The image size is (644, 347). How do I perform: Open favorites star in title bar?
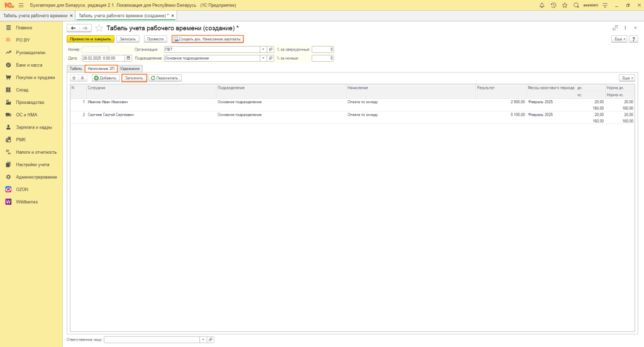565,5
